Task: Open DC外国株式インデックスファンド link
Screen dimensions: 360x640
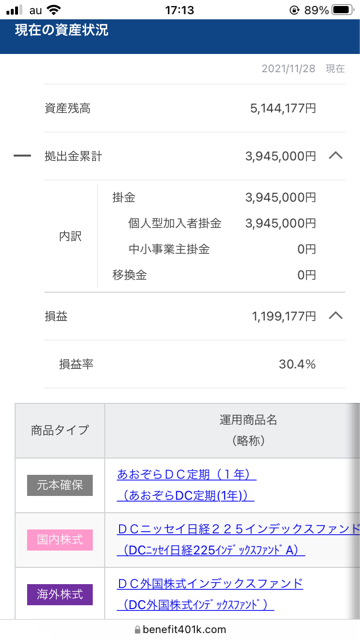Action: [x=210, y=594]
